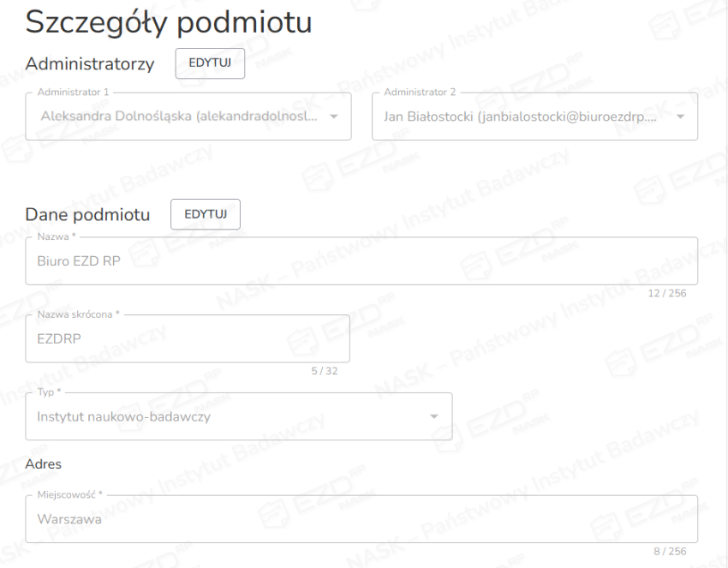Viewport: 728px width, 568px height.
Task: Click the Adres section label
Action: tap(44, 464)
